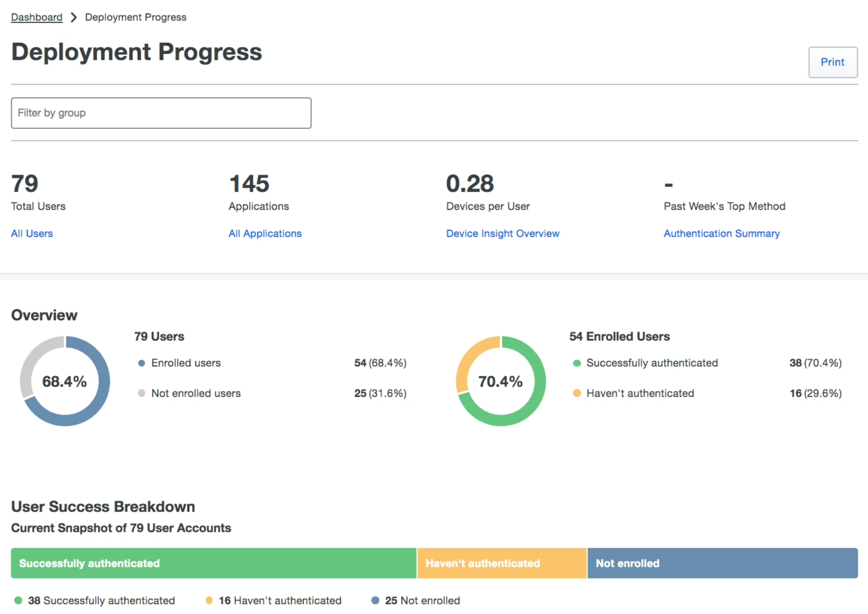Click the green Successfully authenticated legend dot
The height and width of the screenshot is (614, 868).
pyautogui.click(x=577, y=363)
